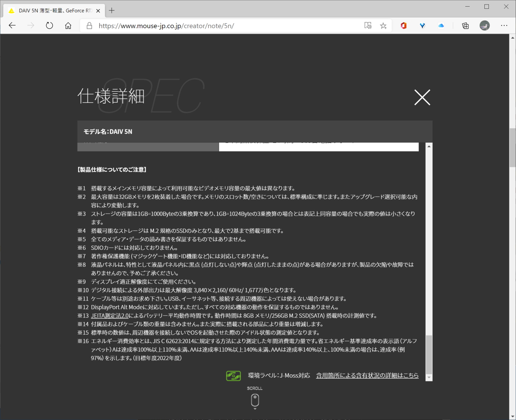Reload the current page
This screenshot has height=420, width=516.
click(x=49, y=25)
